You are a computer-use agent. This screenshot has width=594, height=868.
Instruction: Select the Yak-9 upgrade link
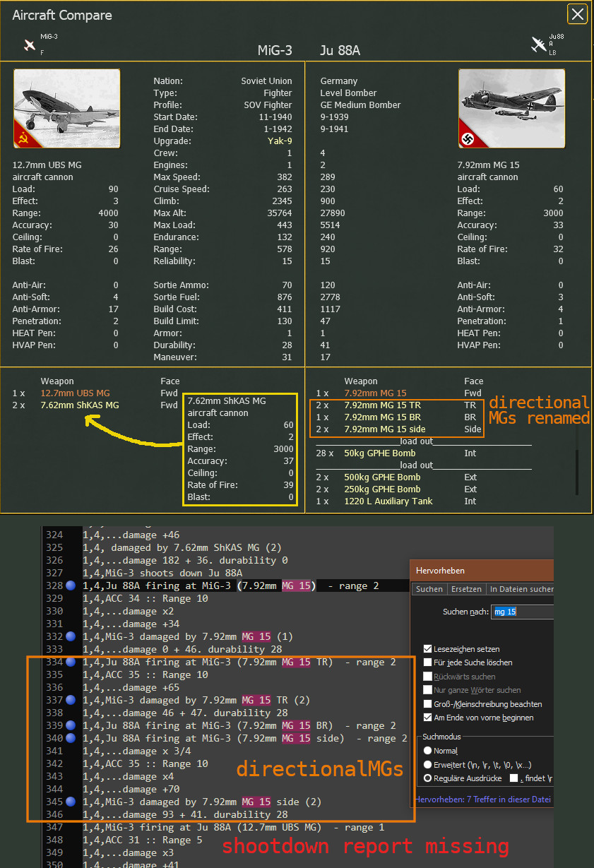(280, 141)
